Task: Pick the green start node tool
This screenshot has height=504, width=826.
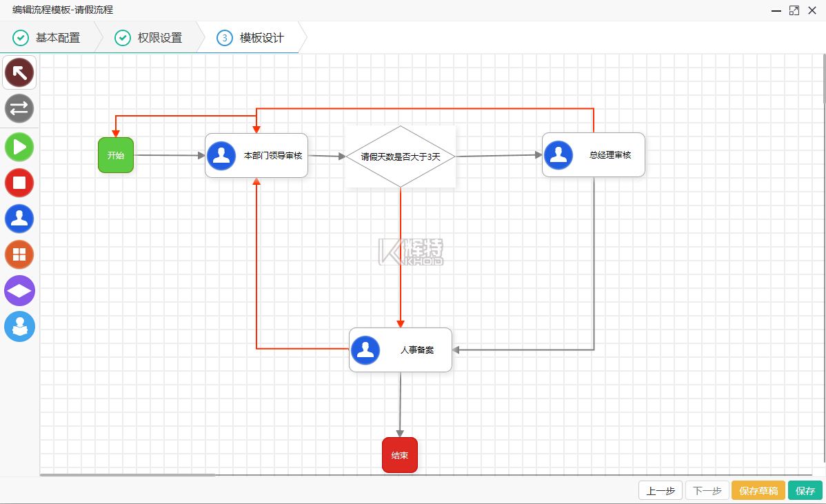Action: 19,146
